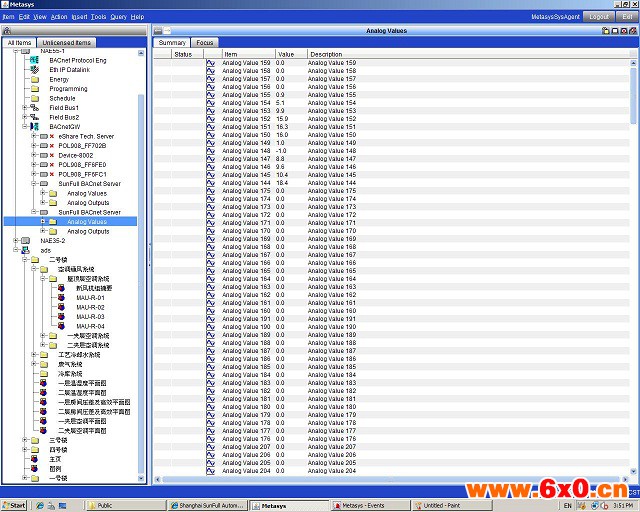The image size is (640, 512).
Task: Switch to Untitled - Paint in the taskbar
Action: coord(451,505)
